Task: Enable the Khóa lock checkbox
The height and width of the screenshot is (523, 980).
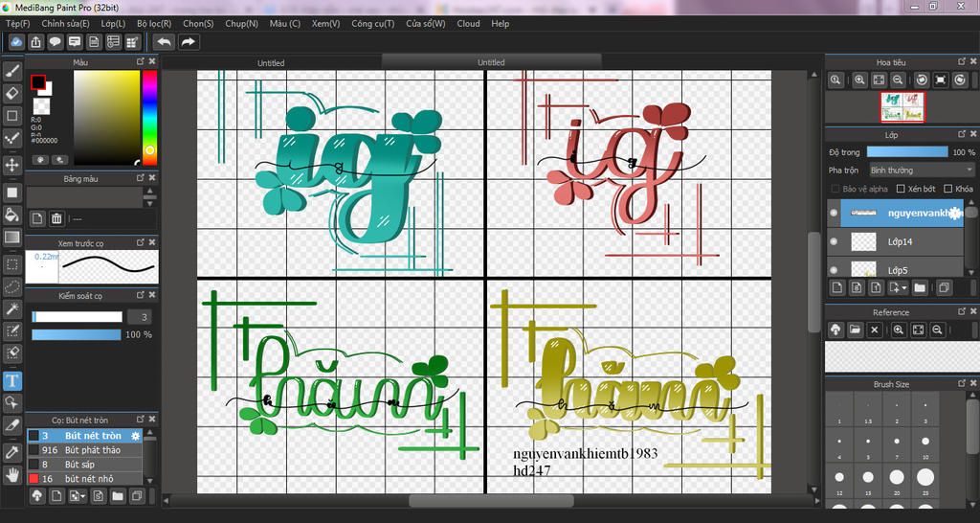Action: pos(948,189)
